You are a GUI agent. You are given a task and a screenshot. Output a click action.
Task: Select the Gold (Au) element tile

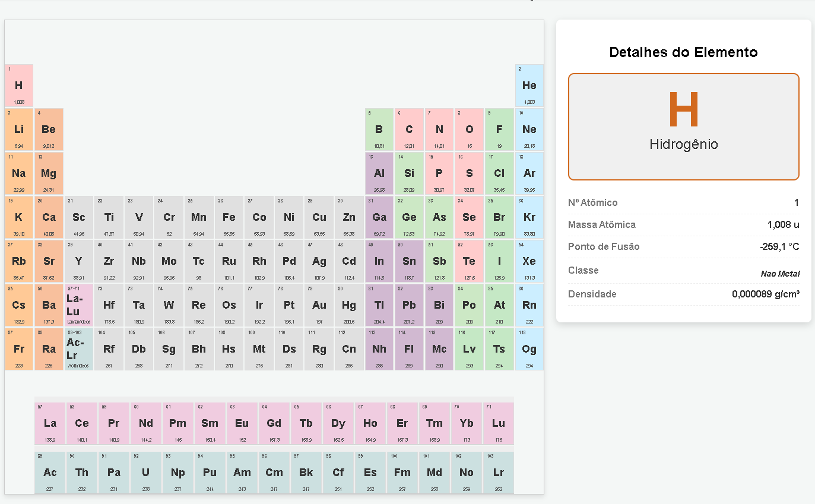tap(319, 305)
